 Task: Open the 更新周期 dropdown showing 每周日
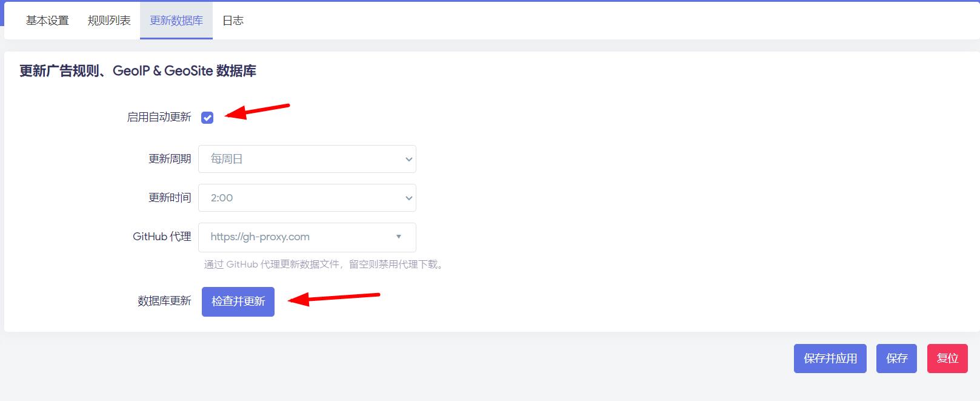(307, 159)
